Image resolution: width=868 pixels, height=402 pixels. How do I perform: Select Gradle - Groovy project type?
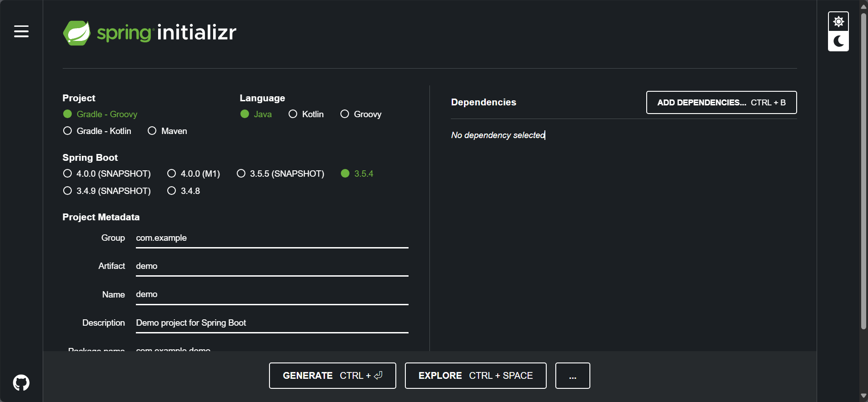tap(100, 114)
